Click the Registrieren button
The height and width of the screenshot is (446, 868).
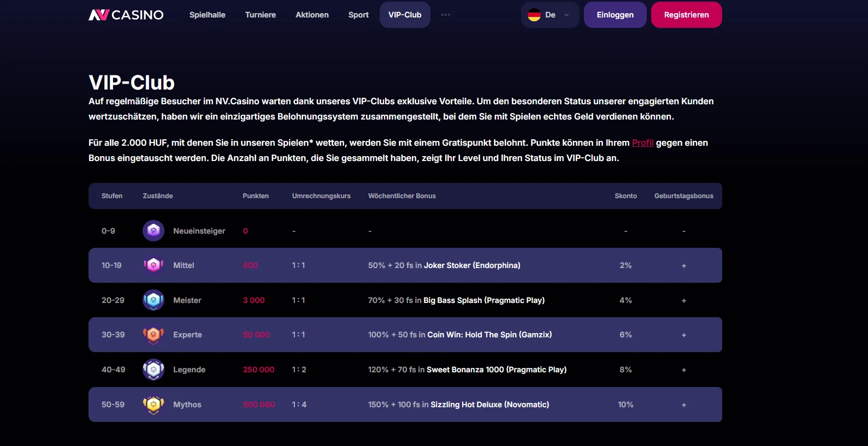point(687,15)
